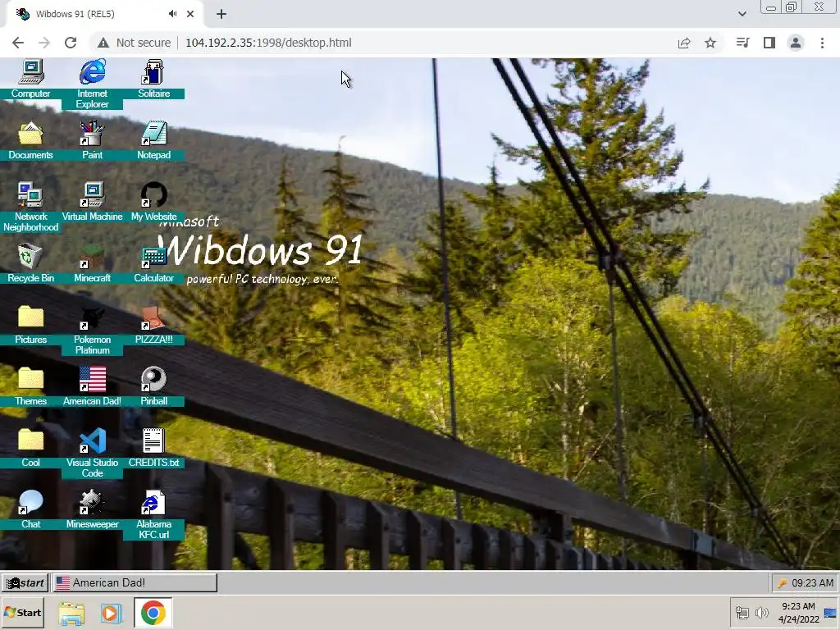Click the Show desktop button at taskbar edge

(832, 613)
